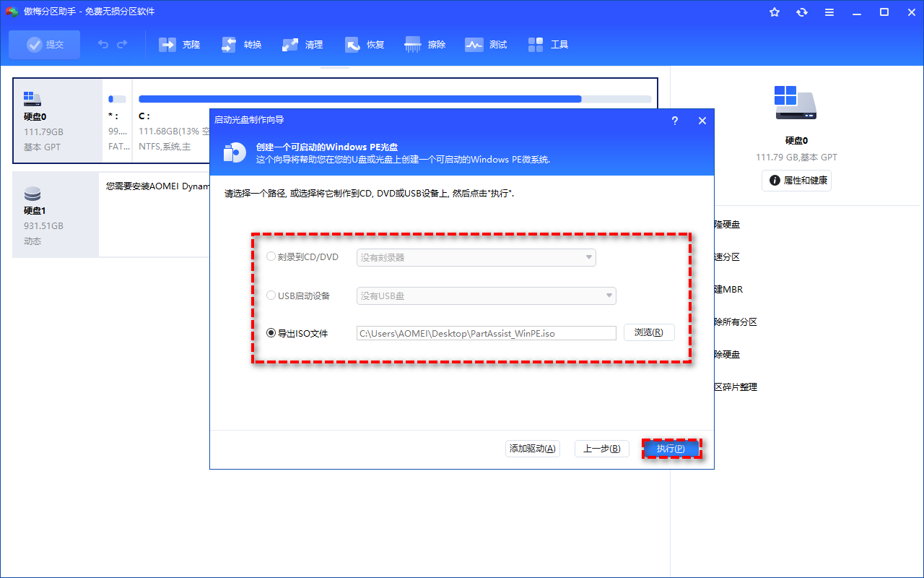The width and height of the screenshot is (924, 578).
Task: Click the refresh icon in title bar
Action: (802, 12)
